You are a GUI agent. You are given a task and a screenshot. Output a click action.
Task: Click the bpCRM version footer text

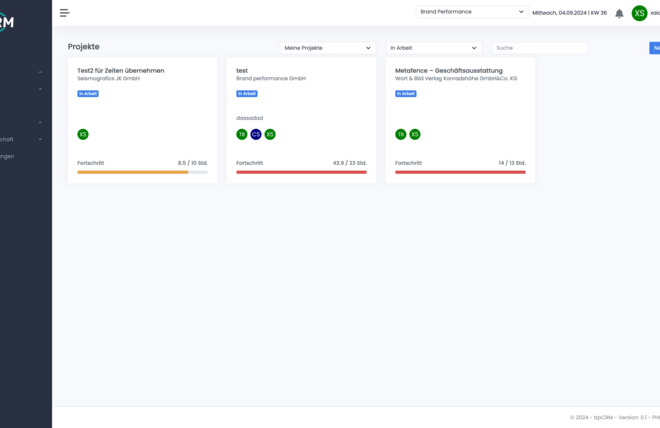click(615, 417)
